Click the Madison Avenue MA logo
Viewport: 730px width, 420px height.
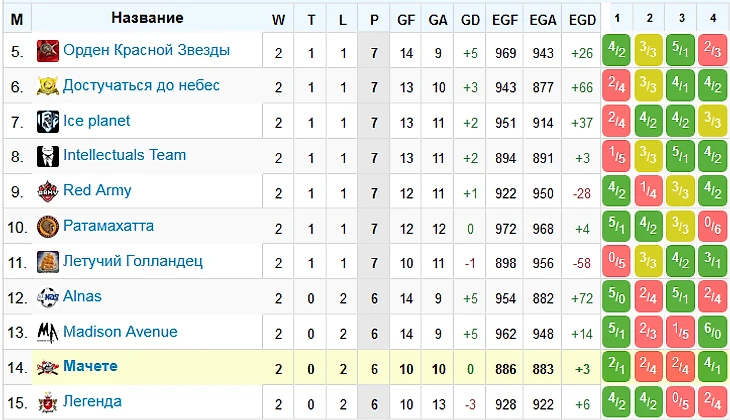click(x=47, y=332)
